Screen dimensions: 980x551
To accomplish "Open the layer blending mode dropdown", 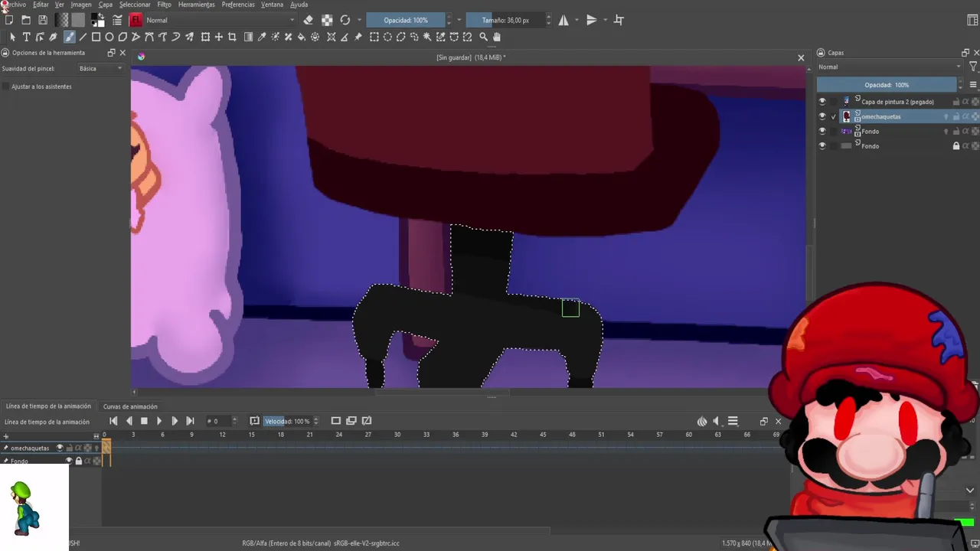I will pyautogui.click(x=889, y=67).
